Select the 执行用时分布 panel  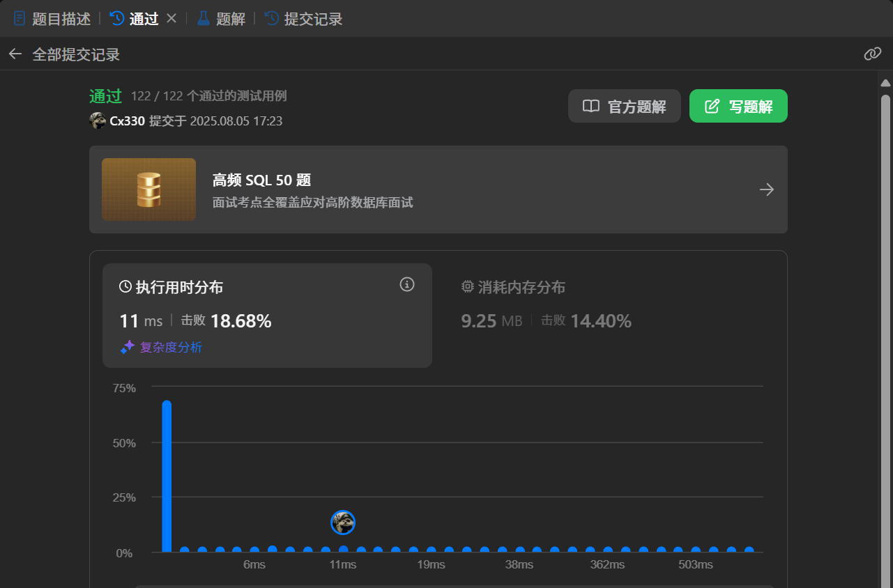pyautogui.click(x=267, y=316)
